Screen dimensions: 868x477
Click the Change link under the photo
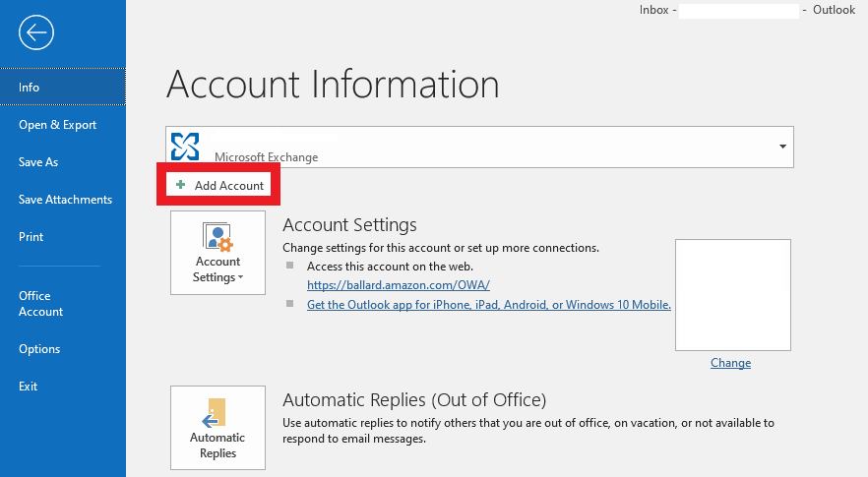[x=730, y=363]
